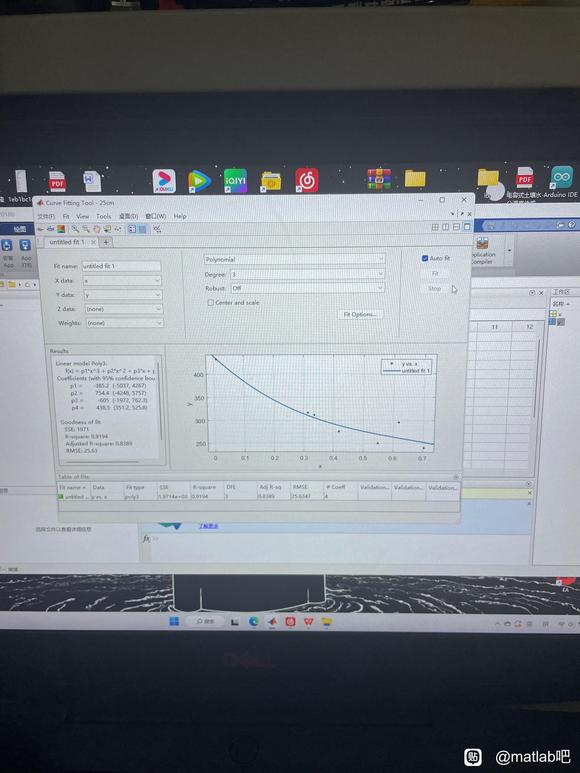Select the untitled fit row in Table of fits

tap(258, 496)
